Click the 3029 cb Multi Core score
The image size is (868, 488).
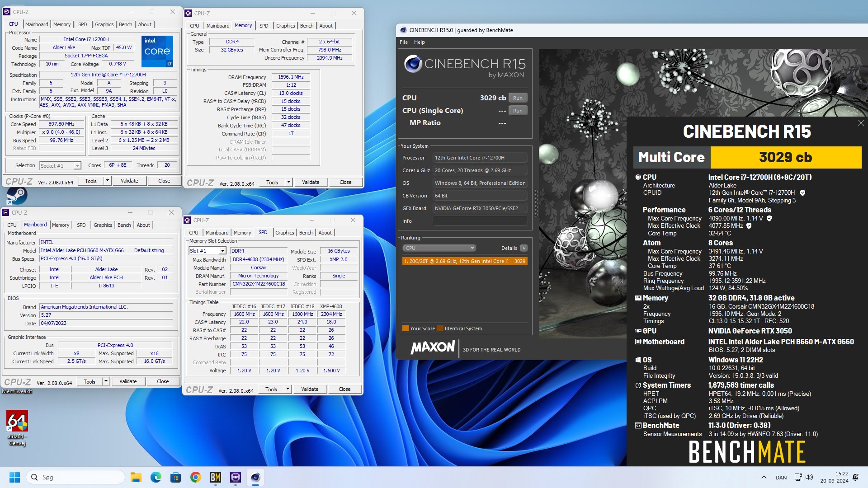point(786,157)
